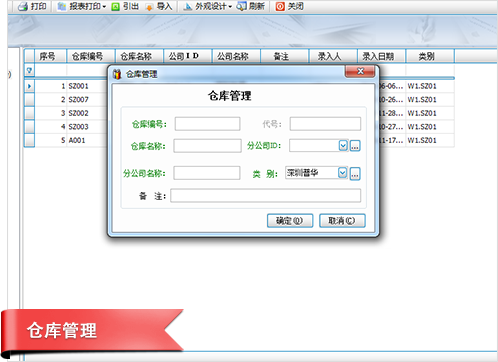The image size is (498, 362).
Task: Click the 刷新 refresh icon
Action: [x=241, y=6]
